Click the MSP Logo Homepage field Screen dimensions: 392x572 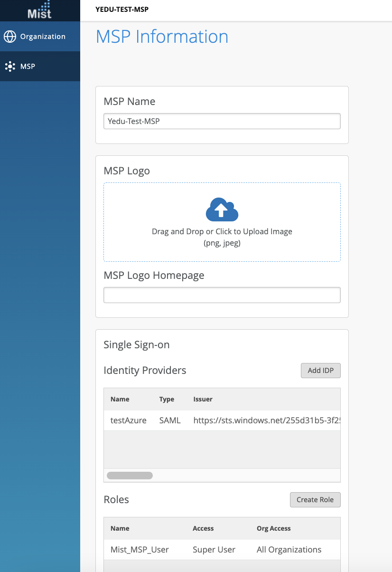[x=222, y=295]
